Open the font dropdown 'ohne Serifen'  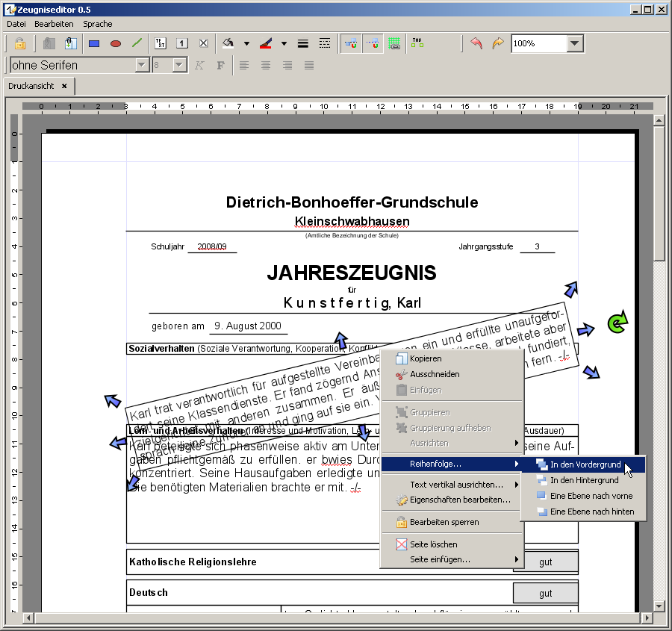point(142,65)
